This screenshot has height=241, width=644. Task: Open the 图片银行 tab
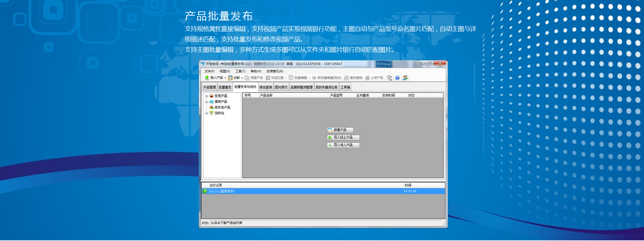click(x=281, y=87)
